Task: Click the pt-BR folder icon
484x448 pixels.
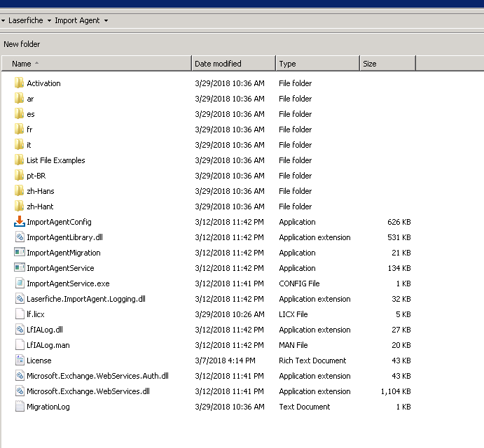Action: click(19, 176)
